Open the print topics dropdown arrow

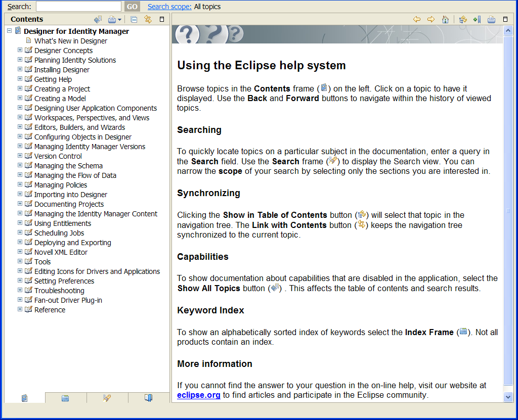coord(119,20)
